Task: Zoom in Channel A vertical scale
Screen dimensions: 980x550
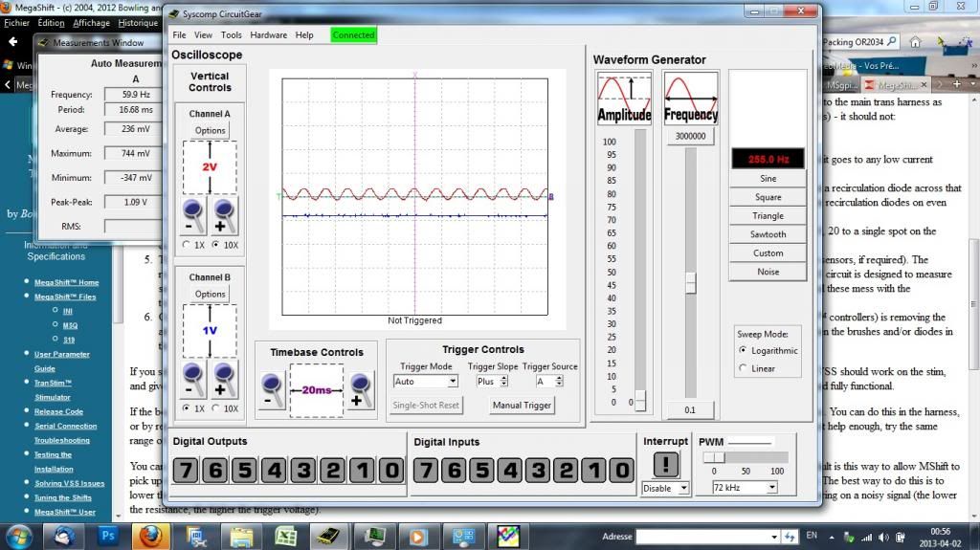Action: 223,215
